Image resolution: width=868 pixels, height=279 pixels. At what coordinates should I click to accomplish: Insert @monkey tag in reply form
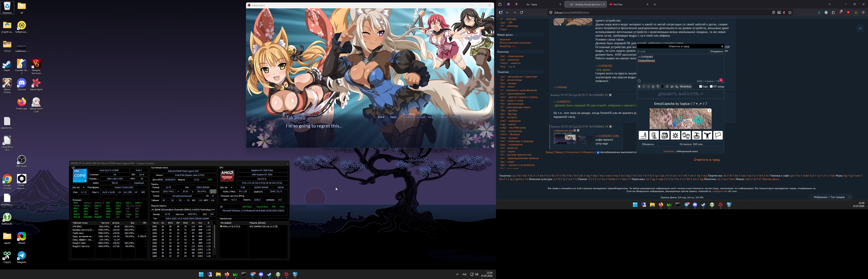pos(685,87)
